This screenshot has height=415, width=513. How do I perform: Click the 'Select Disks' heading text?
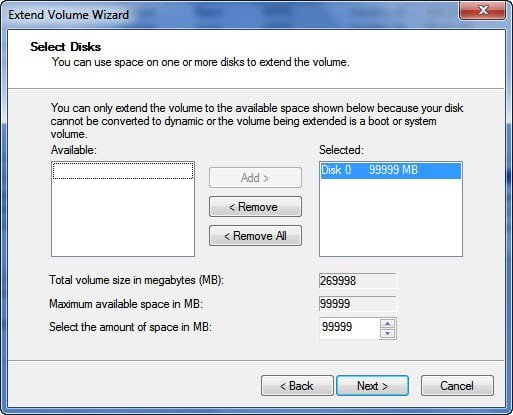coord(66,47)
